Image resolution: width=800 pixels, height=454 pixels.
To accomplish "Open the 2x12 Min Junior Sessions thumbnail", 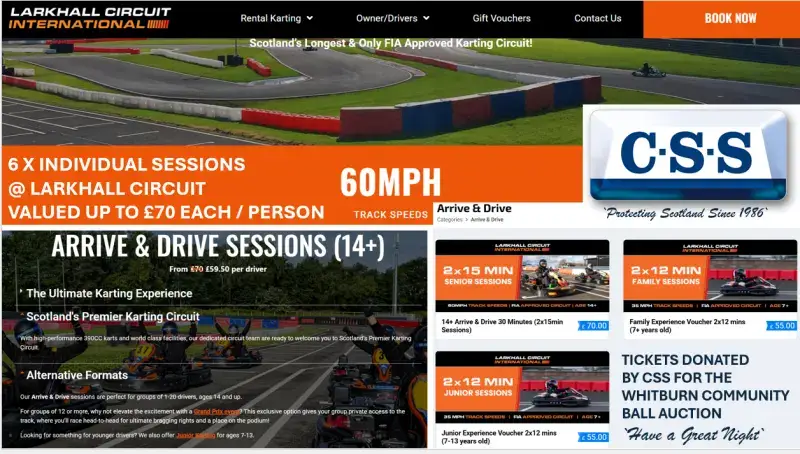I will 522,387.
